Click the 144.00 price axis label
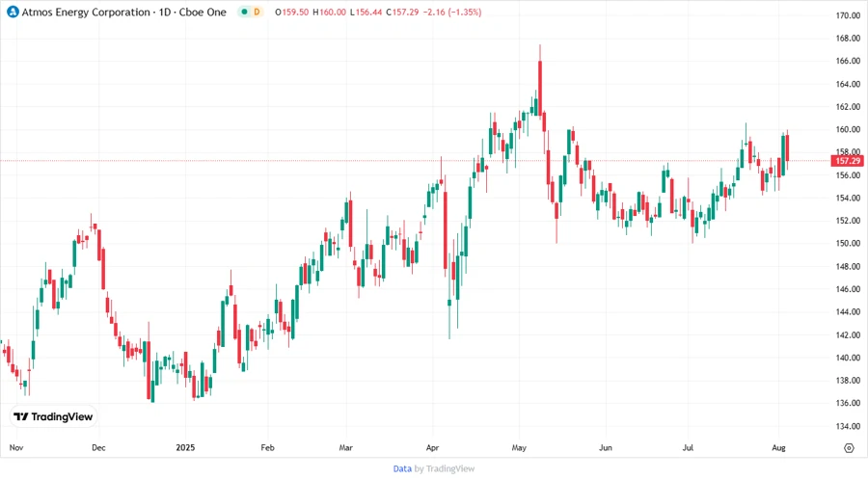The height and width of the screenshot is (480, 868). coord(848,312)
